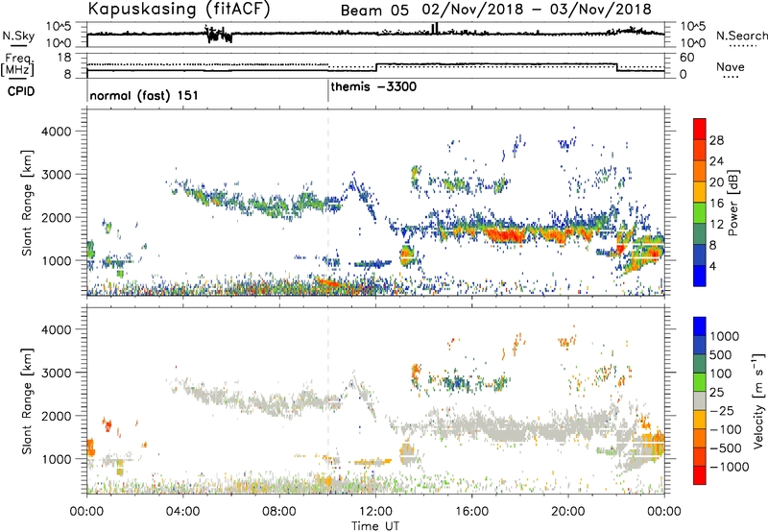The height and width of the screenshot is (532, 768).
Task: Click the dark blue bottom segment of Power colorbar
Action: pyautogui.click(x=700, y=276)
